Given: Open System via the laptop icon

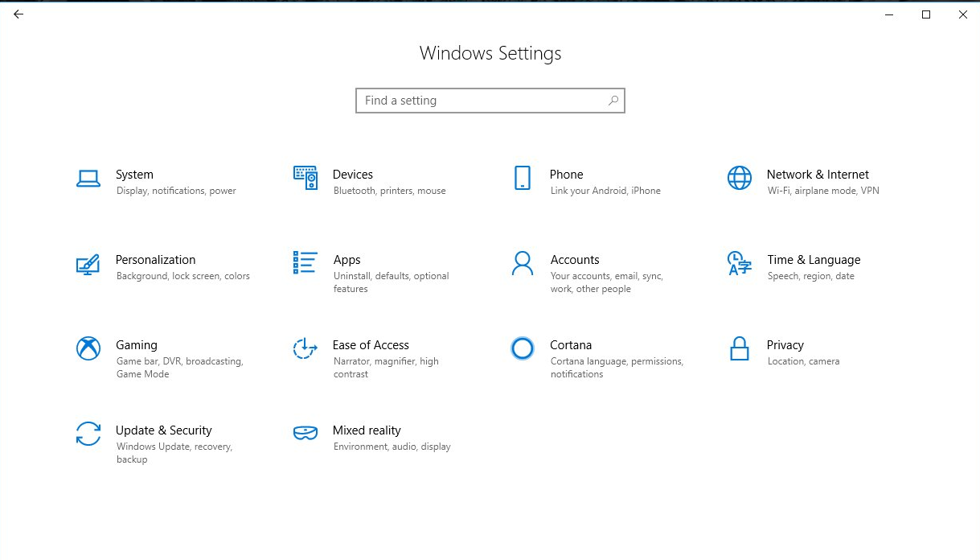Looking at the screenshot, I should [88, 179].
